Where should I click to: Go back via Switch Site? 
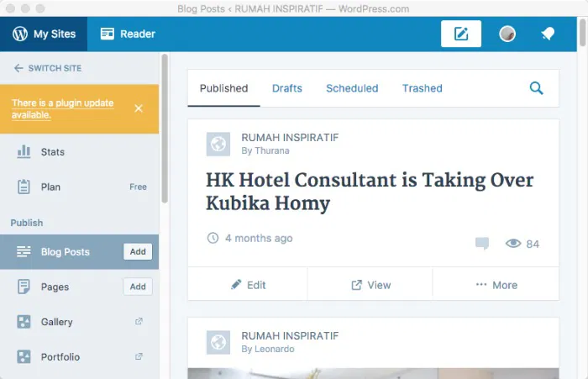(x=48, y=68)
